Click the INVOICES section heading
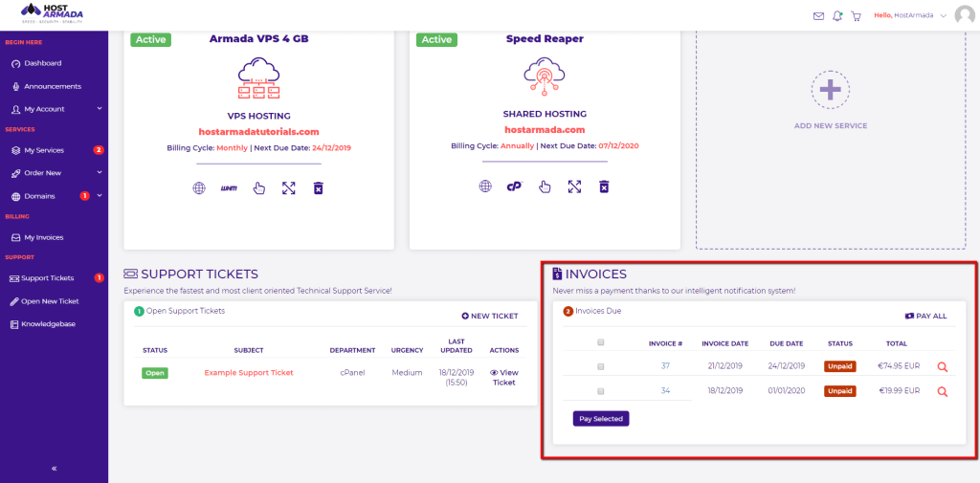The height and width of the screenshot is (483, 980). click(x=590, y=274)
